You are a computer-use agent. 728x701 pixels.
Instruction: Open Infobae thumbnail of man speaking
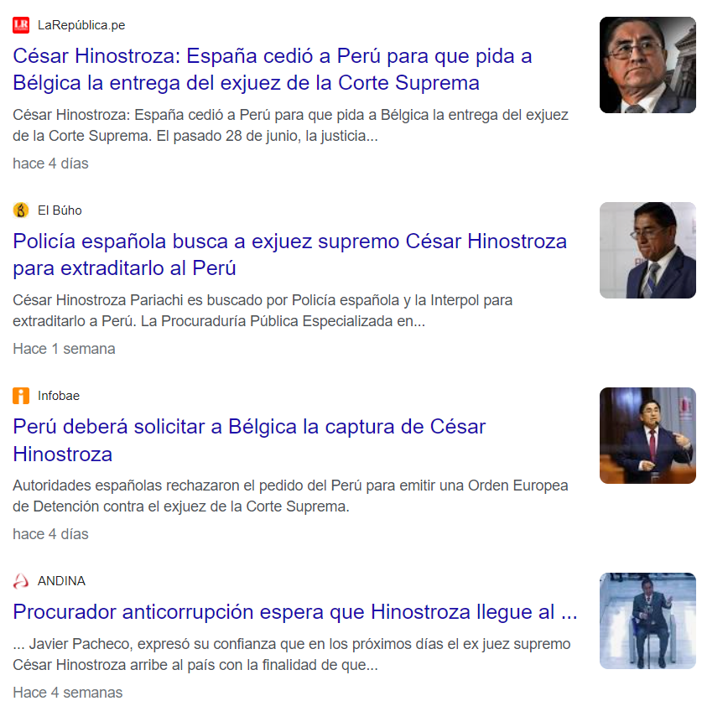point(647,435)
